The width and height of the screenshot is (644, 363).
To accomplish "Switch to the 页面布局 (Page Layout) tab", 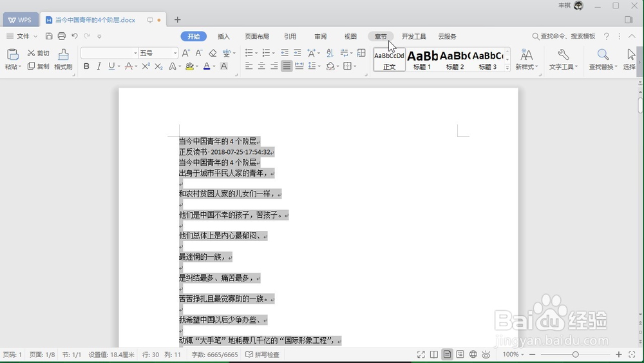I will point(257,37).
